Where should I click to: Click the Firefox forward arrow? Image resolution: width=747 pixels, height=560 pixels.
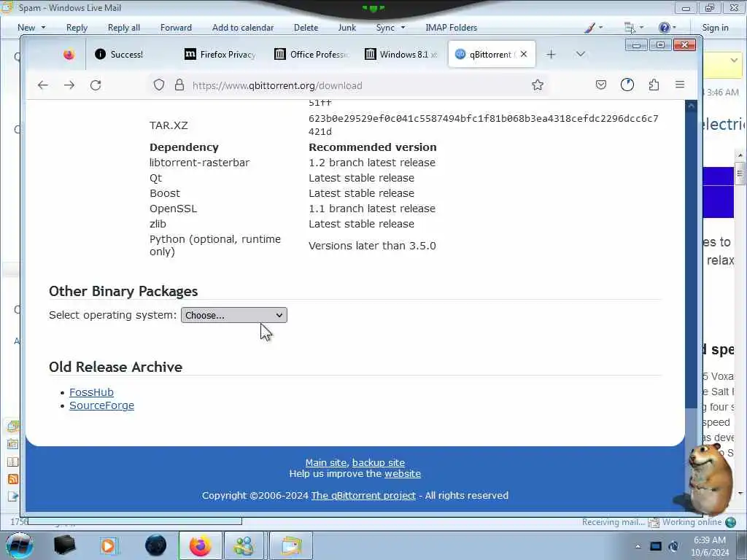coord(69,85)
